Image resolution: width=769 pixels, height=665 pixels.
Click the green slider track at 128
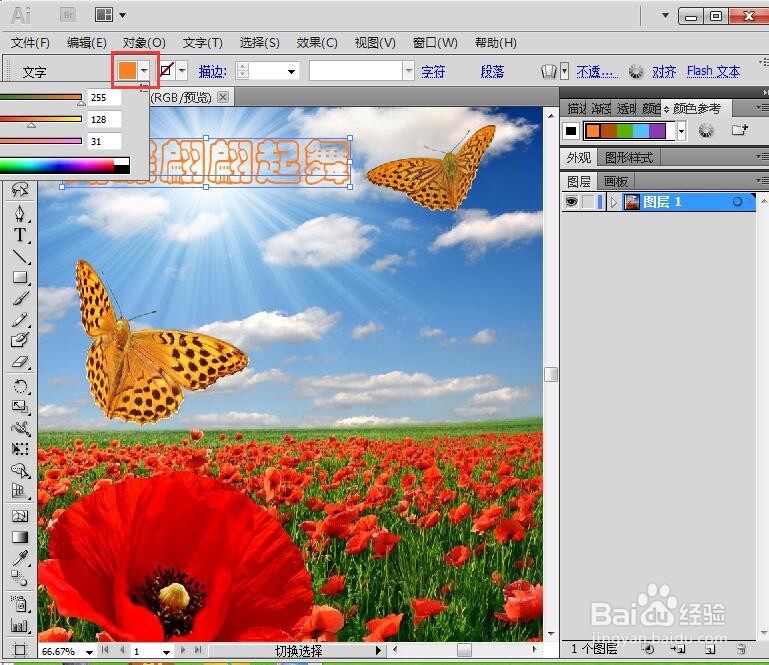[41, 119]
